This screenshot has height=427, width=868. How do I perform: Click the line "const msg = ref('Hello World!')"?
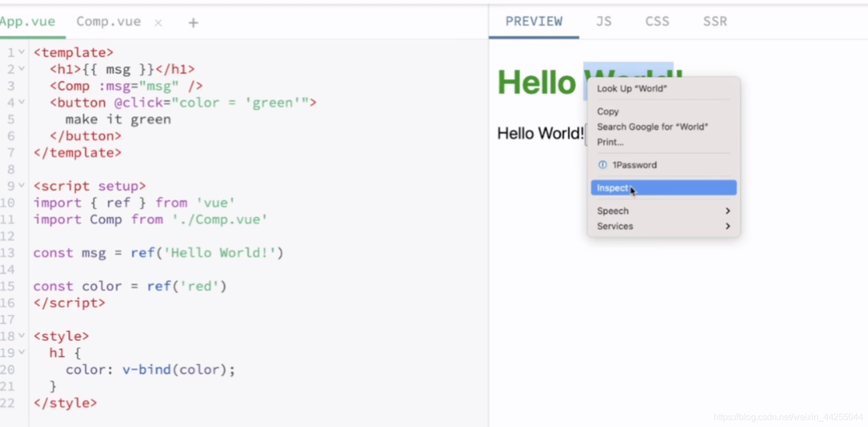coord(158,253)
